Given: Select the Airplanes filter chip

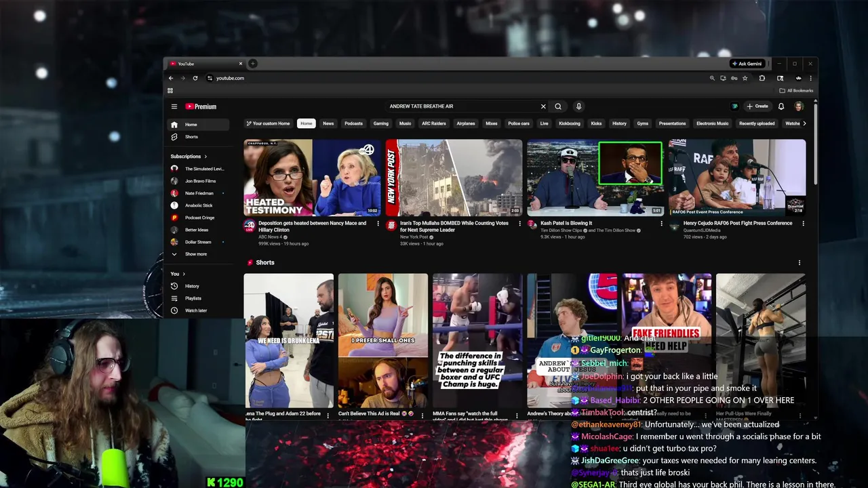Looking at the screenshot, I should 466,123.
